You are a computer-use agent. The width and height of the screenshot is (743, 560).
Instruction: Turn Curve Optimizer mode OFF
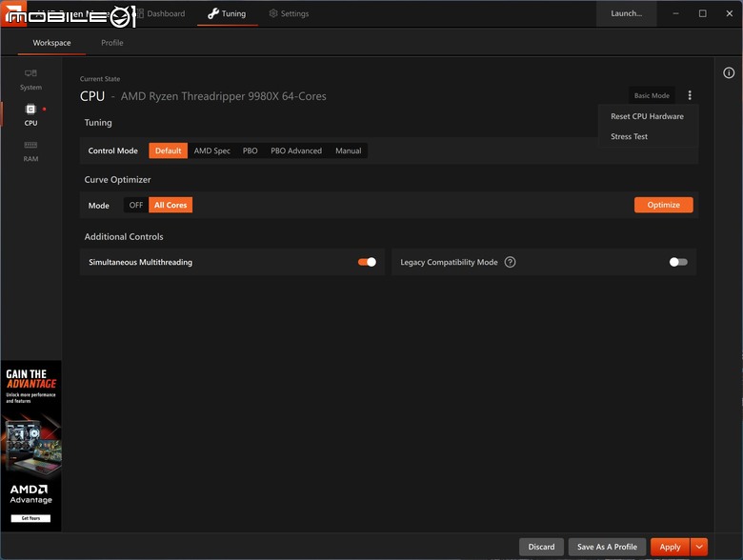[x=136, y=205]
